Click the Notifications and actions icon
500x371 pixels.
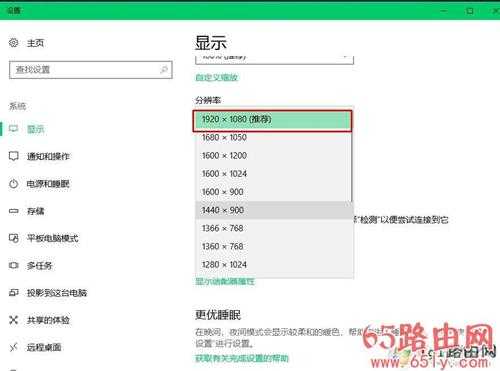pos(14,156)
